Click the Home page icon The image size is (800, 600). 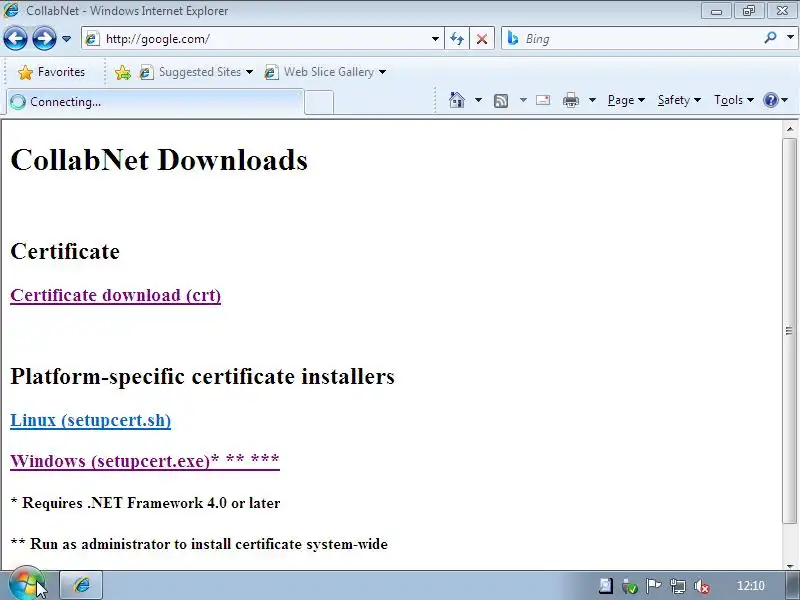click(x=457, y=100)
